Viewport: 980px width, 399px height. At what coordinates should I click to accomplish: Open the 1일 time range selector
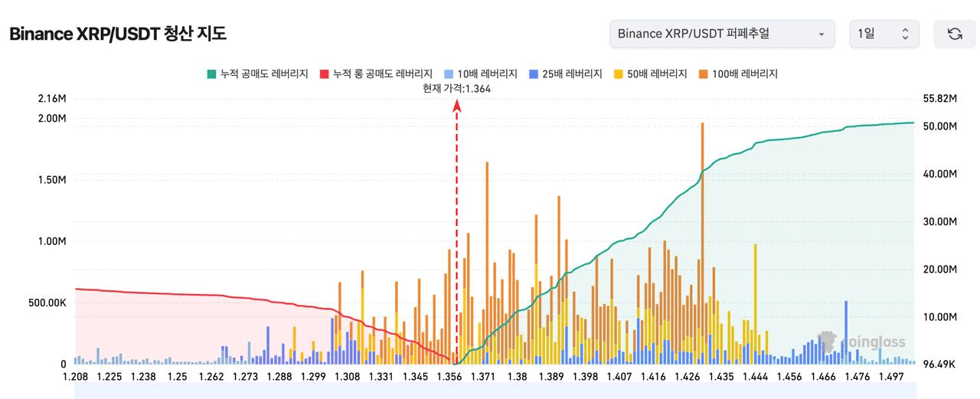pyautogui.click(x=884, y=34)
